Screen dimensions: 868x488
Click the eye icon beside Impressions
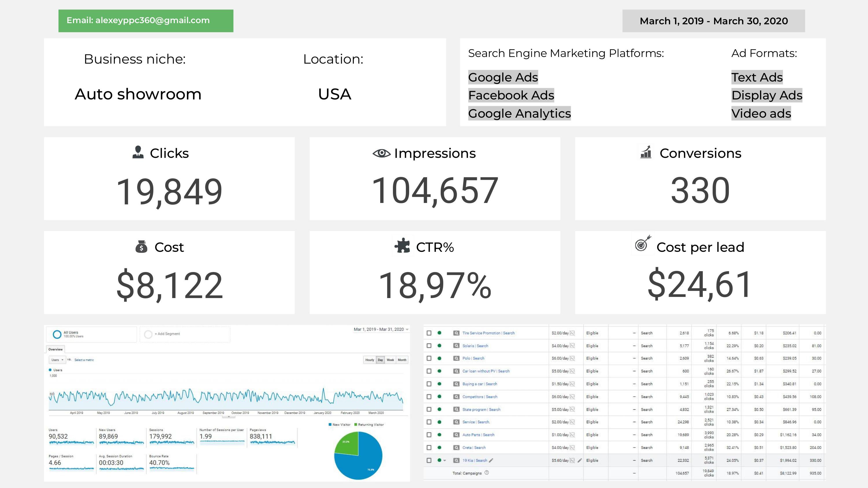tap(381, 153)
